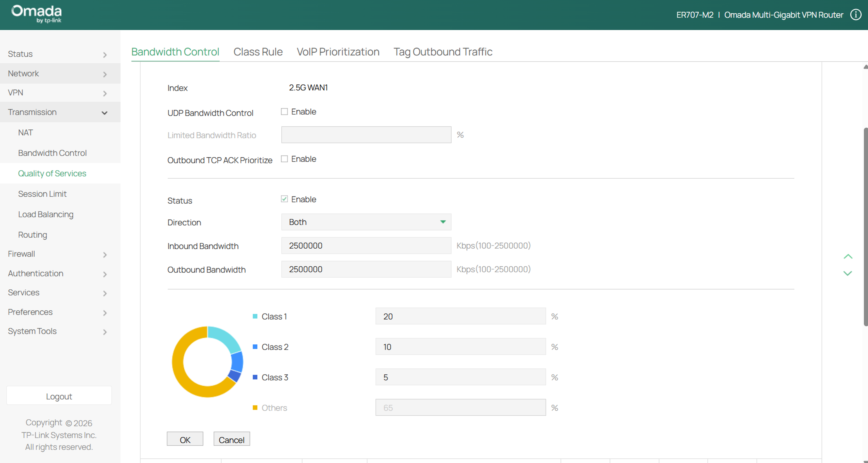Screen dimensions: 868x463
Task: Click the Class 1 cyan legend square
Action: point(255,316)
